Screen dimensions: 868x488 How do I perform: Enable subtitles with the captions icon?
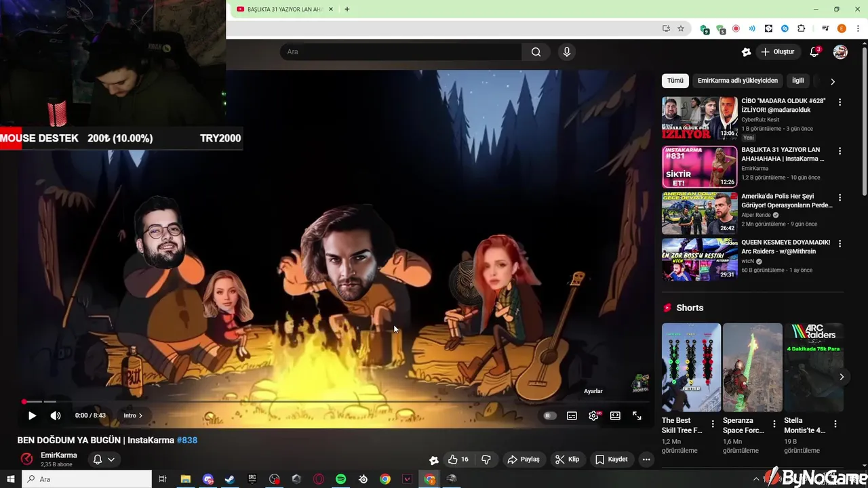pyautogui.click(x=572, y=415)
